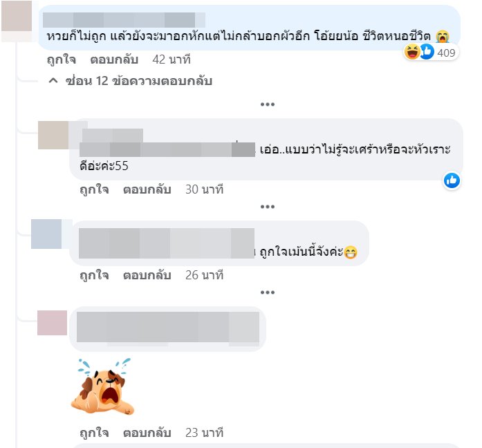This screenshot has width=482, height=448.
Task: Open the three-dot menu above the crying dog sticker comment
Action: tap(268, 292)
